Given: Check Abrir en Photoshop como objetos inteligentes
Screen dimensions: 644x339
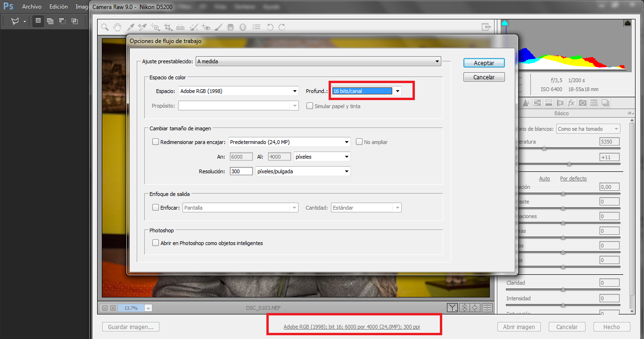Looking at the screenshot, I should [156, 243].
